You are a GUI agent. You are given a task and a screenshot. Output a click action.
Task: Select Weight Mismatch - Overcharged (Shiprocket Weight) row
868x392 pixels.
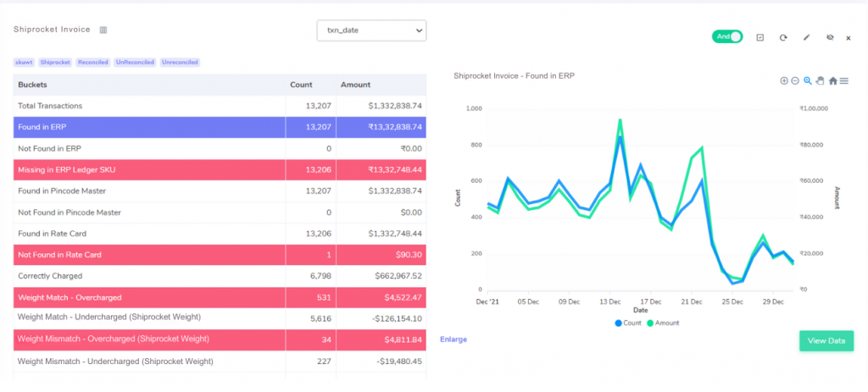click(220, 339)
